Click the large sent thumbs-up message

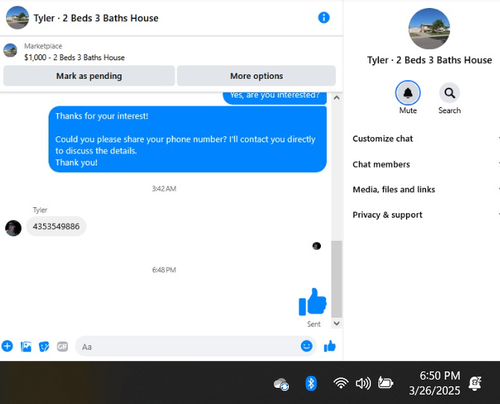(x=312, y=302)
